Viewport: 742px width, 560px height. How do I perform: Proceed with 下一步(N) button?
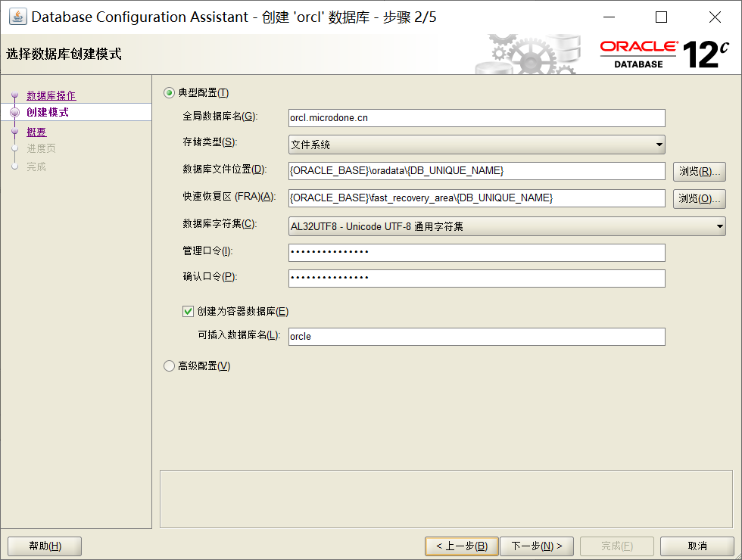tap(537, 546)
